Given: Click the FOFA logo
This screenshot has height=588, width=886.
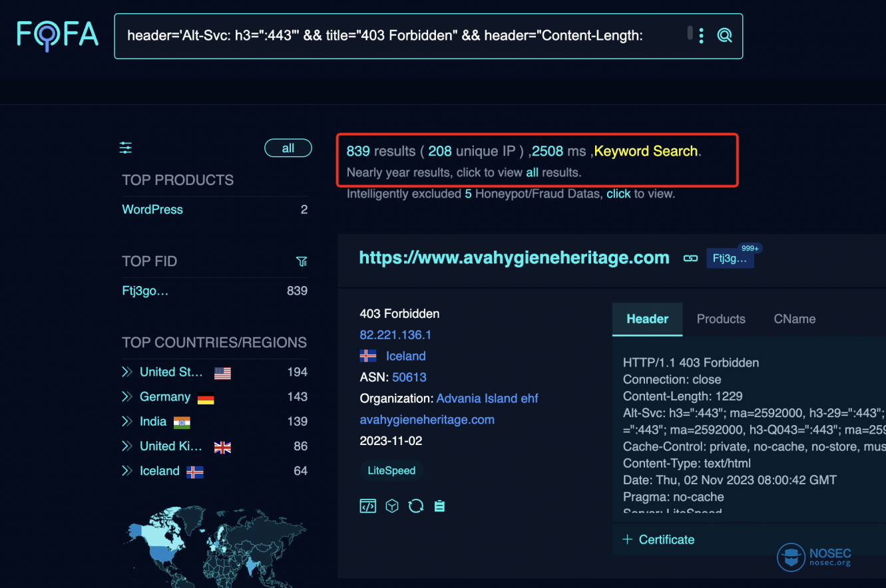Looking at the screenshot, I should [58, 35].
